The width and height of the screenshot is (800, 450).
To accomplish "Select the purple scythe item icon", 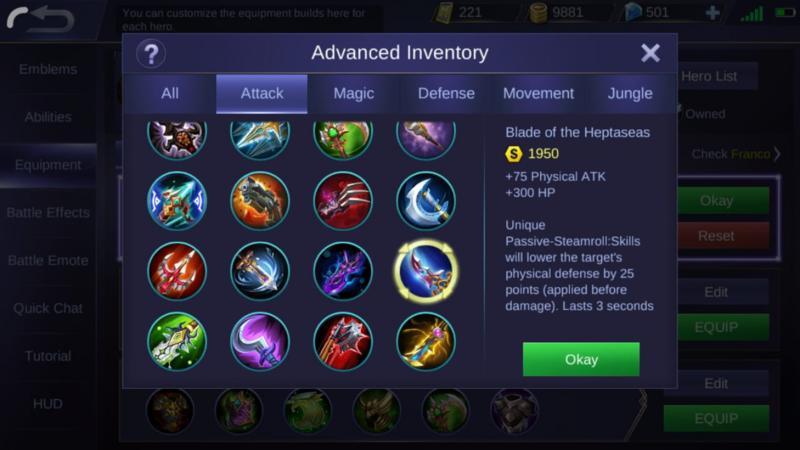I will tap(260, 341).
